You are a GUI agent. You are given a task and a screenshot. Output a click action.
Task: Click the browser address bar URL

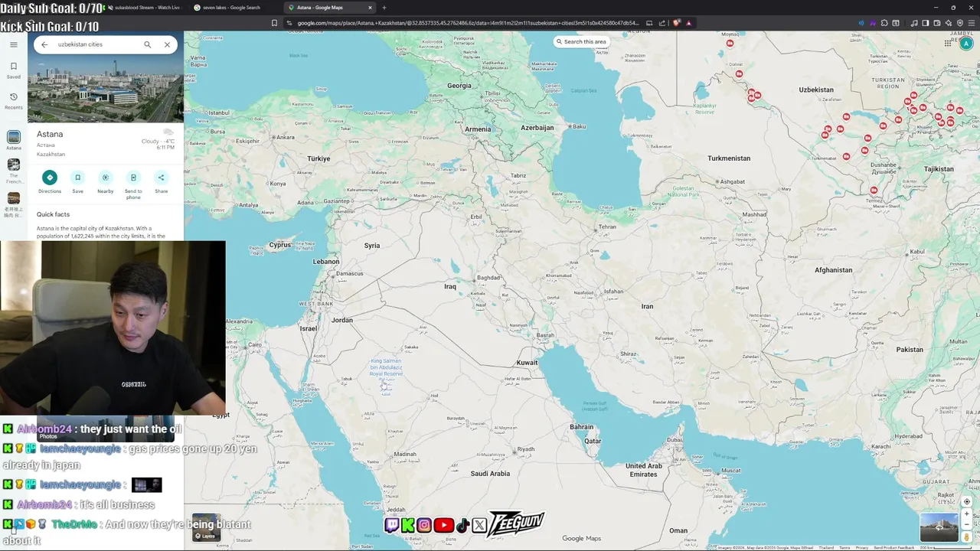point(467,23)
